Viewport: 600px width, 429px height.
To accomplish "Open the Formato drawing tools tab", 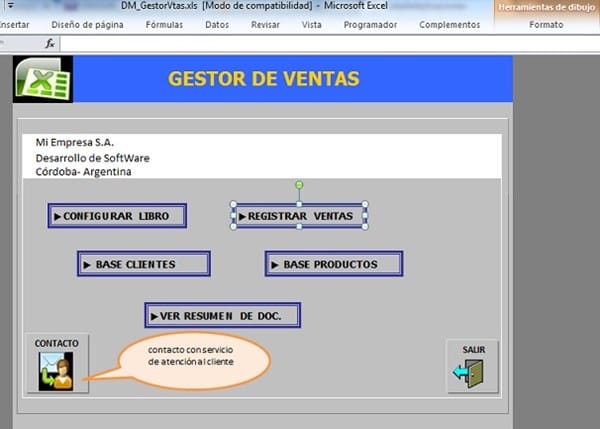I will pos(546,24).
